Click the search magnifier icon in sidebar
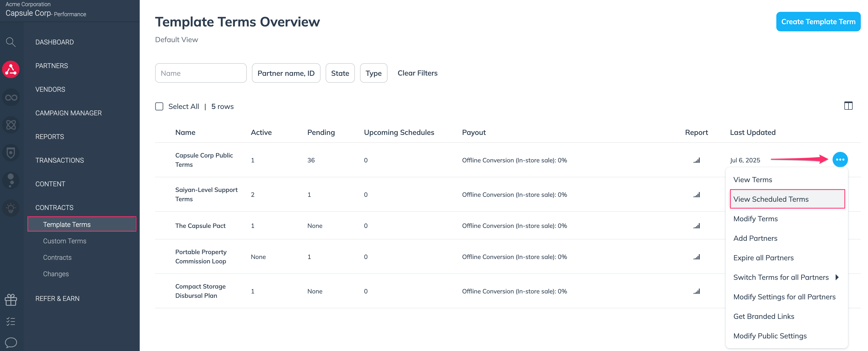 [x=11, y=42]
